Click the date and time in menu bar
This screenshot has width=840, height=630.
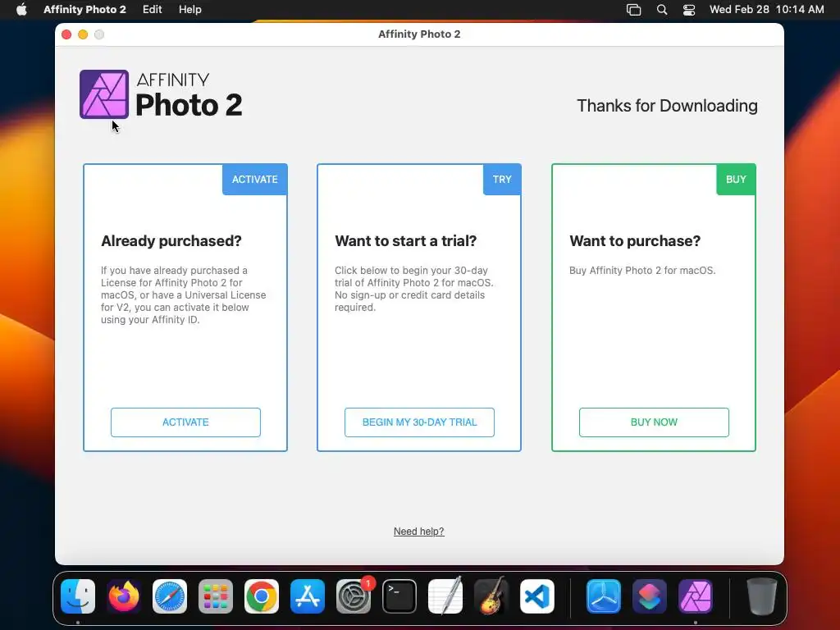(x=767, y=10)
